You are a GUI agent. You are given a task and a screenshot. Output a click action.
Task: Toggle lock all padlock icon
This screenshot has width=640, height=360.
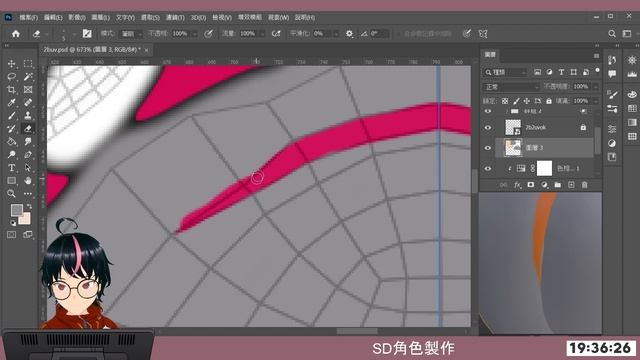click(x=549, y=101)
